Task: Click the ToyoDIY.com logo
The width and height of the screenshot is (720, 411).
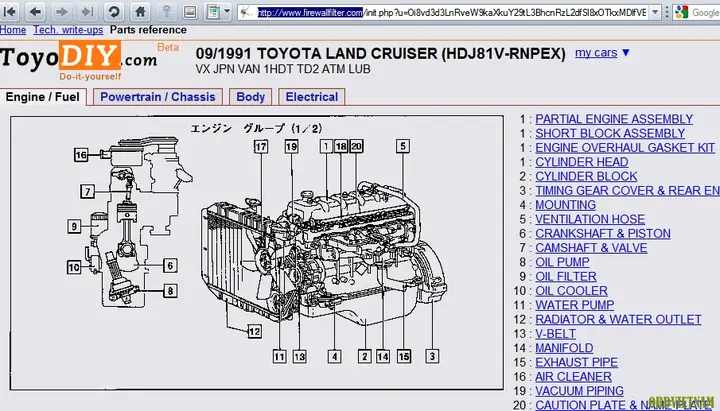Action: pos(78,58)
